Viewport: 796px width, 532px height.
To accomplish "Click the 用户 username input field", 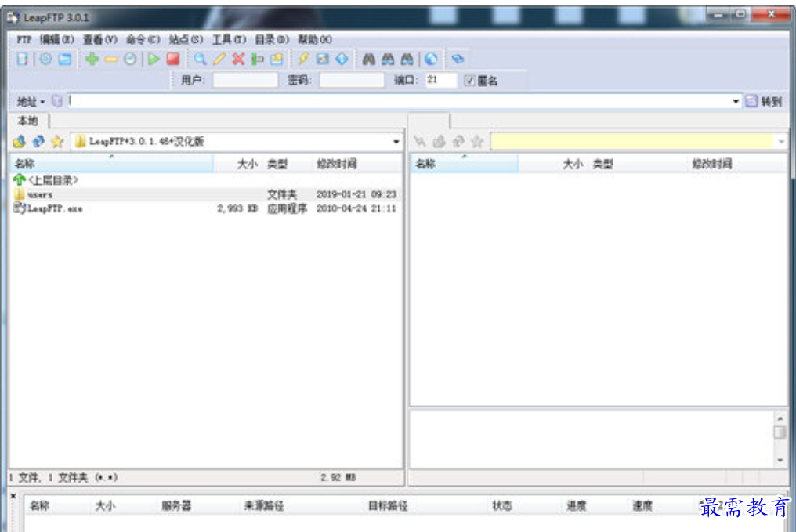I will [x=245, y=80].
